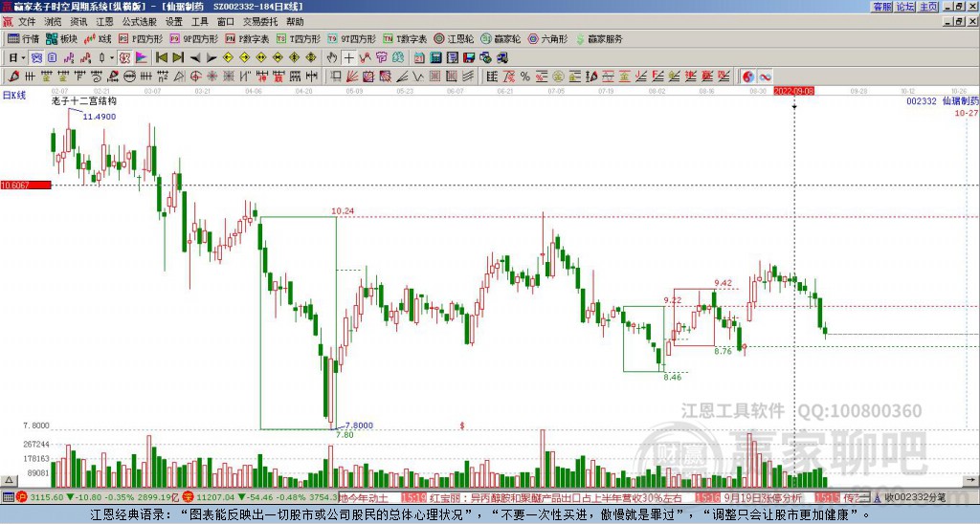Toggle the 权 price-adjustment button
This screenshot has height=524, width=980.
(124, 58)
